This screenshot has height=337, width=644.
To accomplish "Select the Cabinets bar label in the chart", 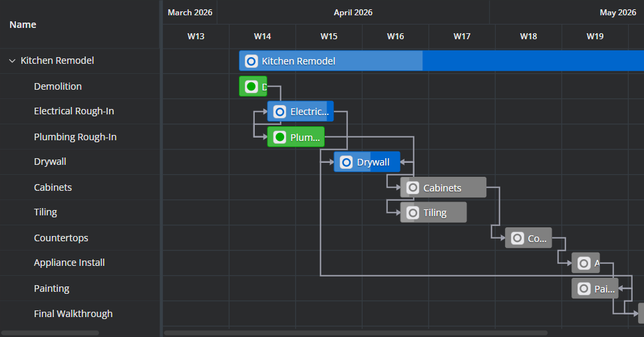I will pos(442,188).
